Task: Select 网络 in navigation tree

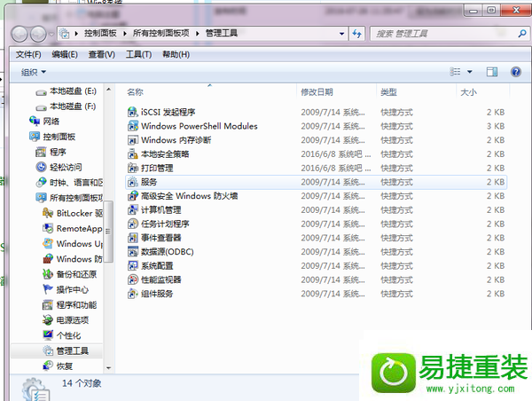Action: [51, 122]
